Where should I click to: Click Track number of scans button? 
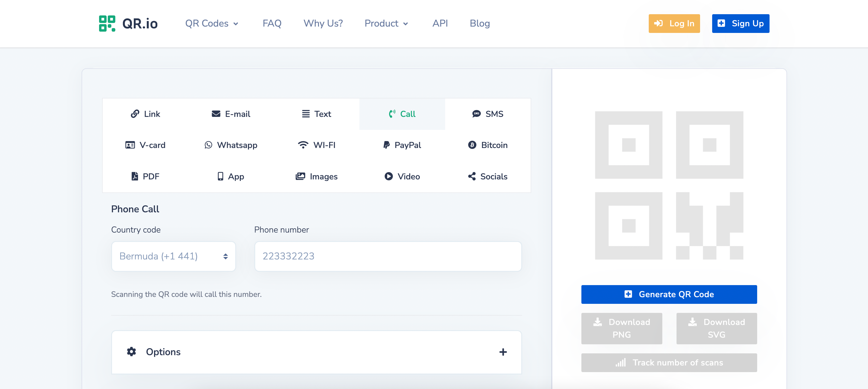669,362
